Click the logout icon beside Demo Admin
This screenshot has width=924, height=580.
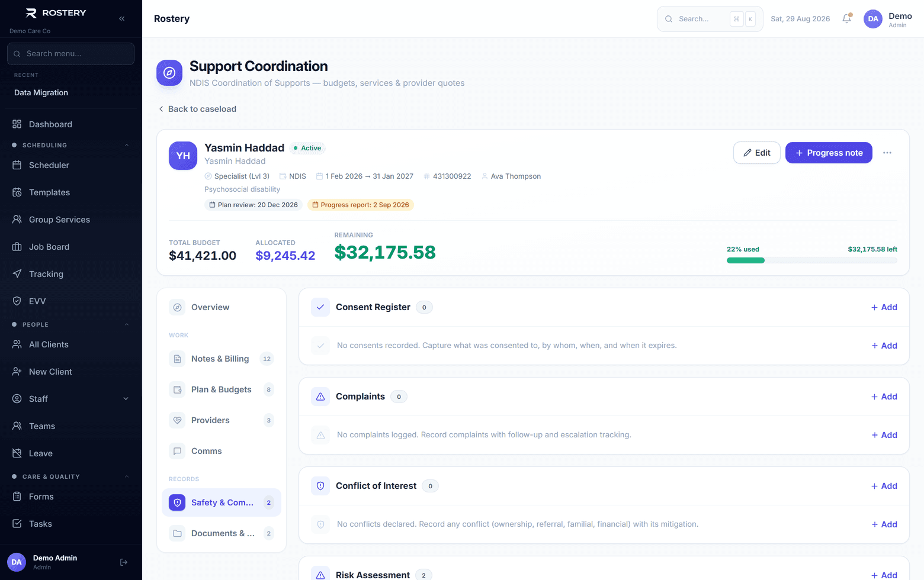[124, 562]
